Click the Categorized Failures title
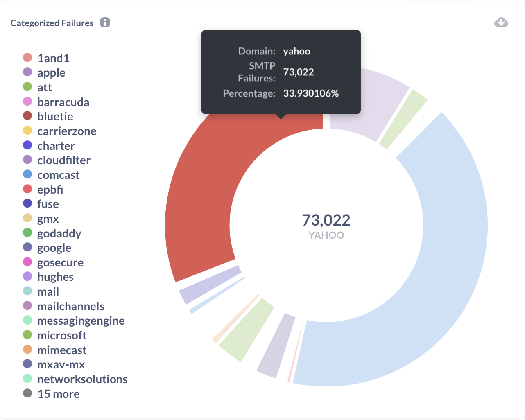 pos(52,23)
